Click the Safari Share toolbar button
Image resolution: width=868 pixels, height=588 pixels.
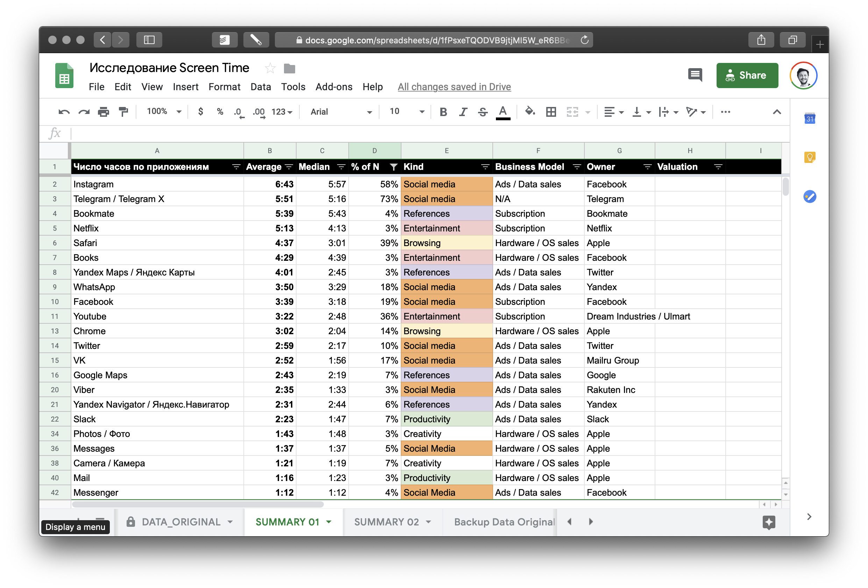[761, 40]
